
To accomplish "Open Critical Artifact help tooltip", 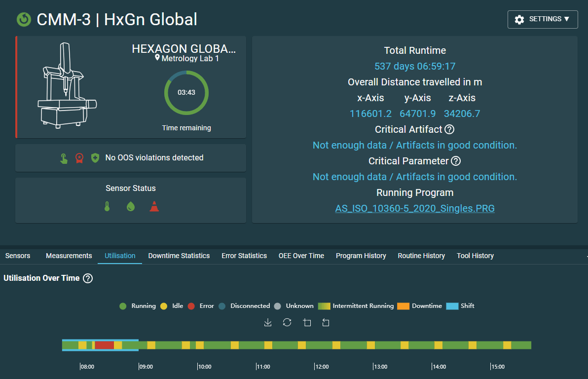I will pyautogui.click(x=449, y=129).
